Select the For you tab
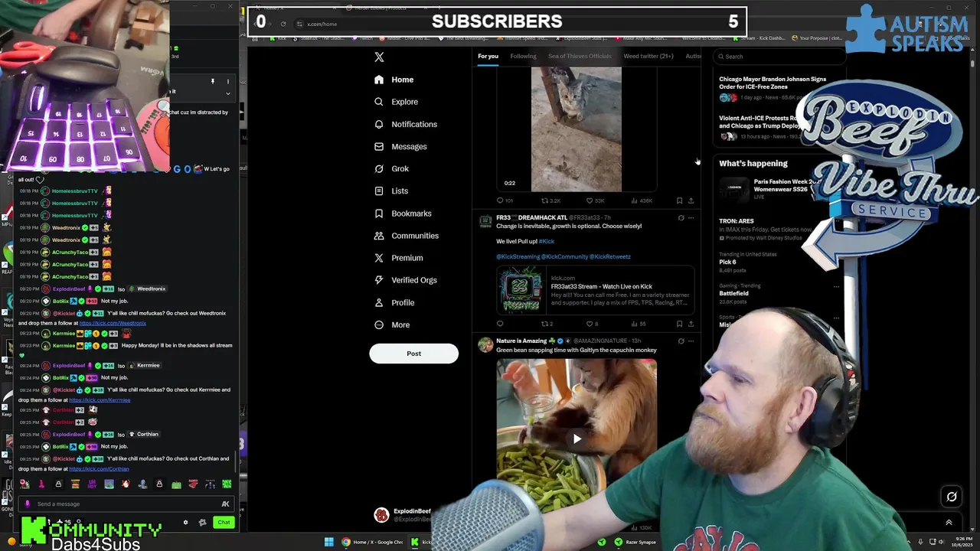Image resolution: width=980 pixels, height=551 pixels. (x=488, y=56)
